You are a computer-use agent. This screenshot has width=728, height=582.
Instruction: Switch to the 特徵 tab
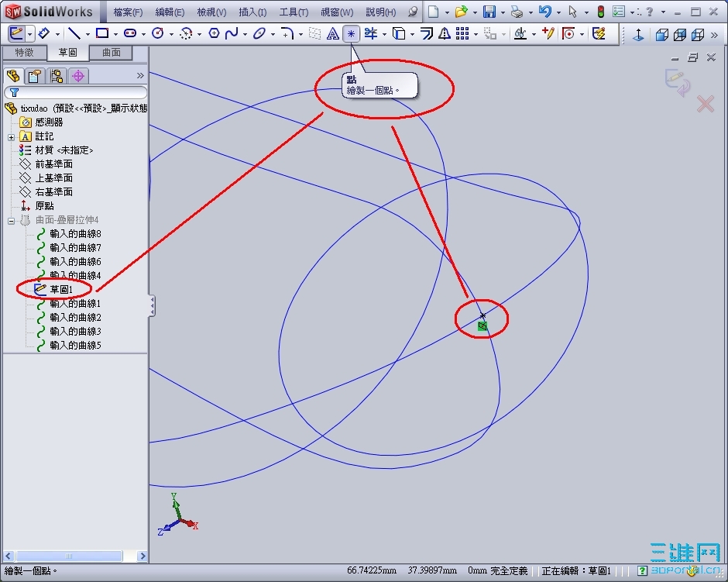(24, 53)
